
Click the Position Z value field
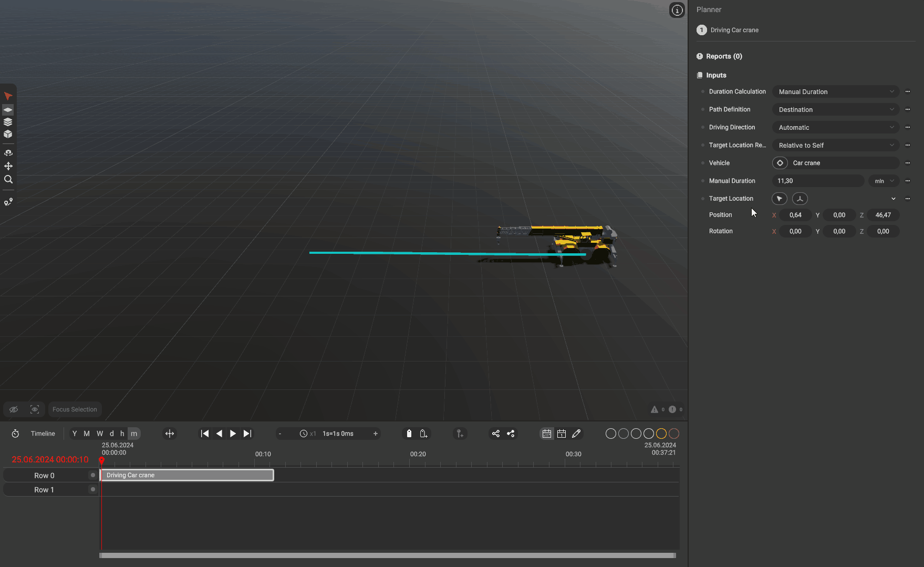pos(884,215)
